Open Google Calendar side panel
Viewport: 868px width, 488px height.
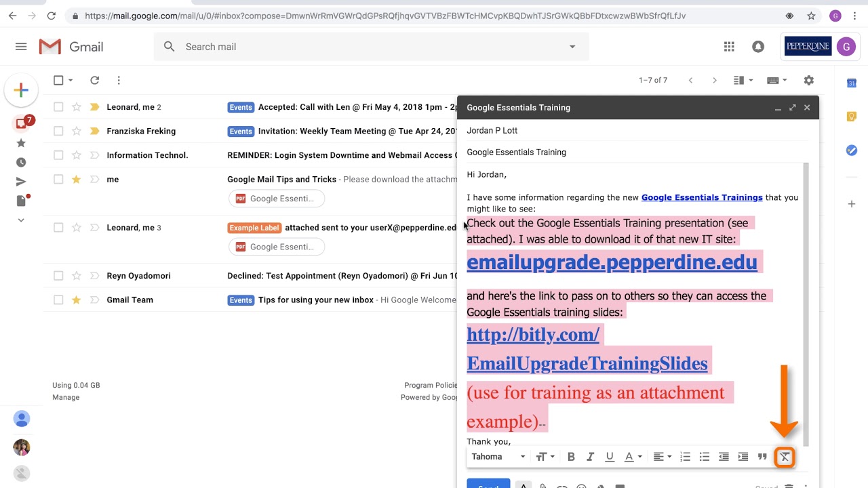pyautogui.click(x=852, y=83)
